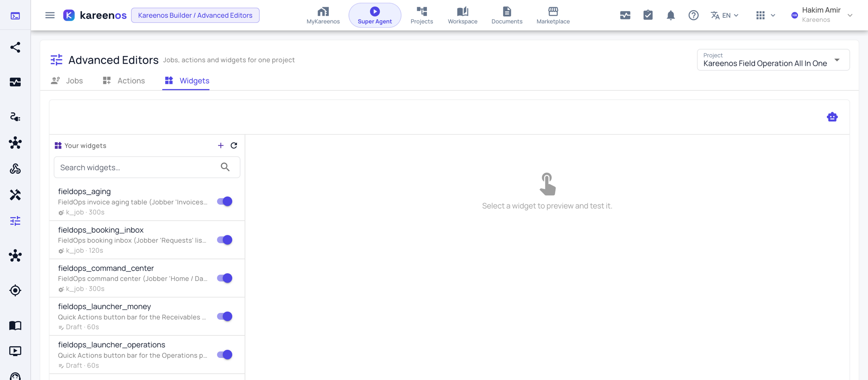Switch to the Actions tab

click(x=124, y=81)
